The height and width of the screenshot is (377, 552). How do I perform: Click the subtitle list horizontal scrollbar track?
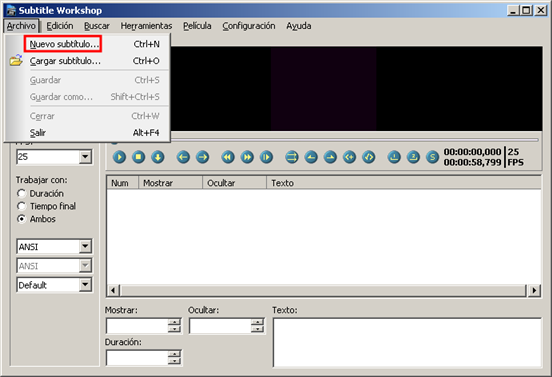323,290
